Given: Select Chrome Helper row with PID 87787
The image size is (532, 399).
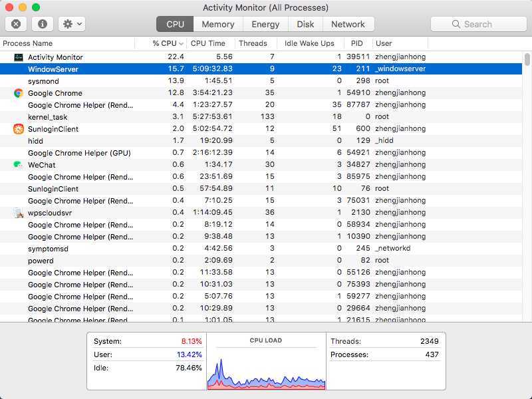Looking at the screenshot, I should [x=261, y=105].
